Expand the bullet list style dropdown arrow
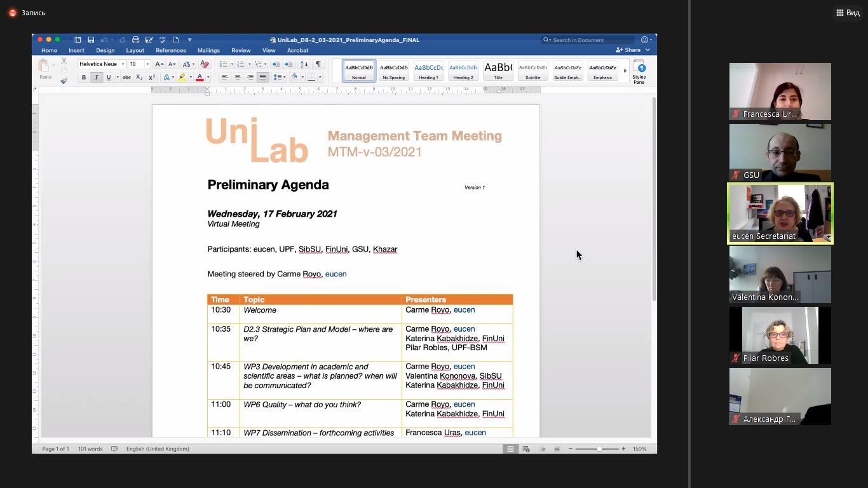The image size is (868, 488). (x=232, y=64)
